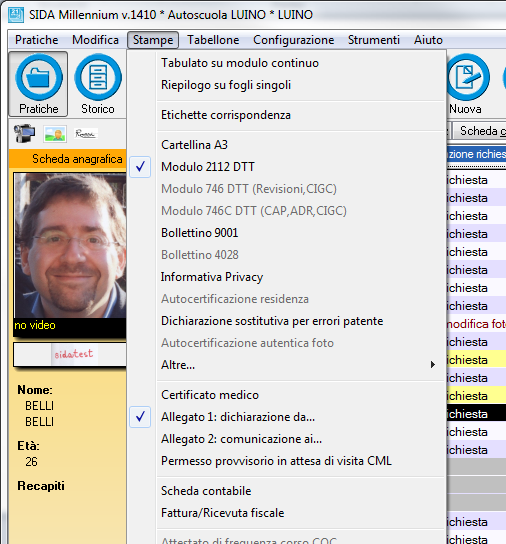The height and width of the screenshot is (544, 506).
Task: Click the SIDA app title icon
Action: 16,15
